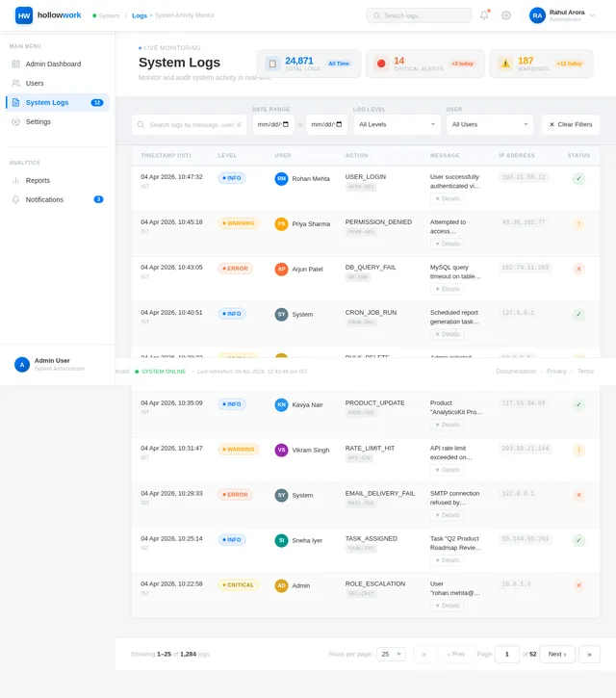Open the Privacy footer link
This screenshot has height=698, width=616.
pyautogui.click(x=556, y=372)
